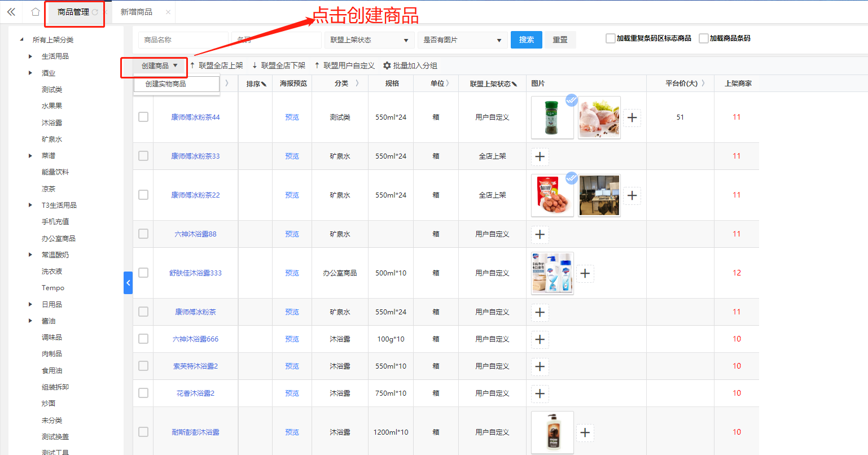The width and height of the screenshot is (868, 455).
Task: Open the 是否有图片 dropdown
Action: click(462, 40)
